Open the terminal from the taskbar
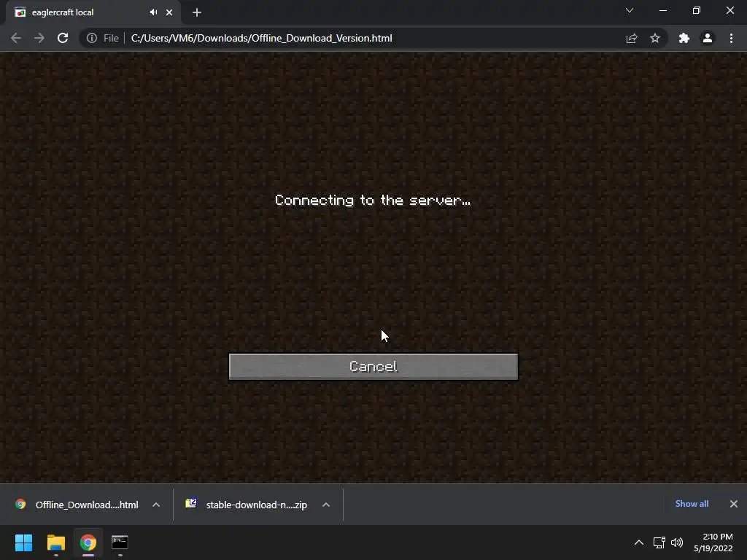747x560 pixels. 120,542
